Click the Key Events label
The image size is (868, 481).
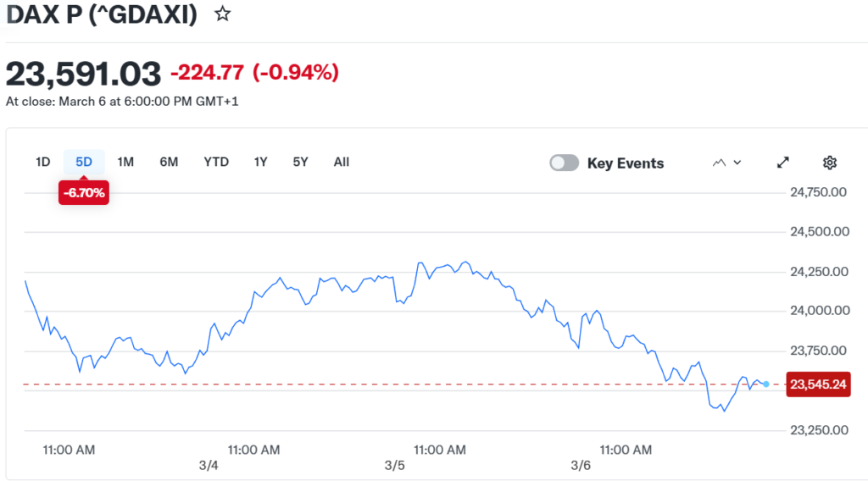point(626,163)
